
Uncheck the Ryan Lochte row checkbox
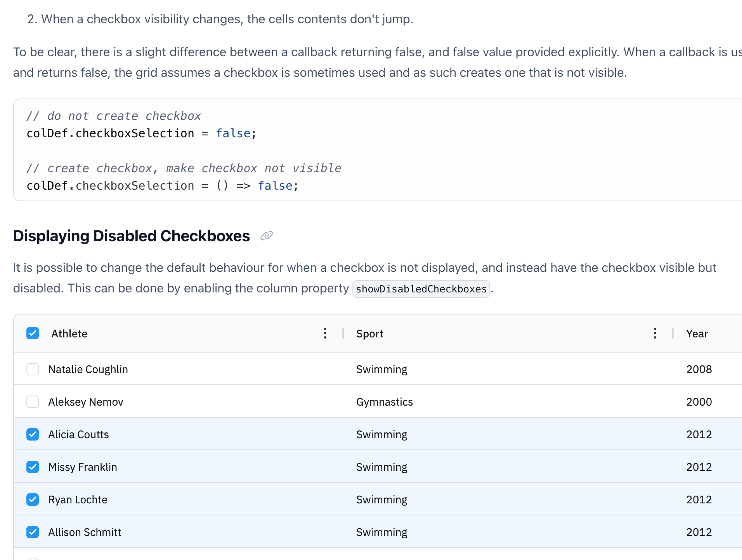pos(33,500)
